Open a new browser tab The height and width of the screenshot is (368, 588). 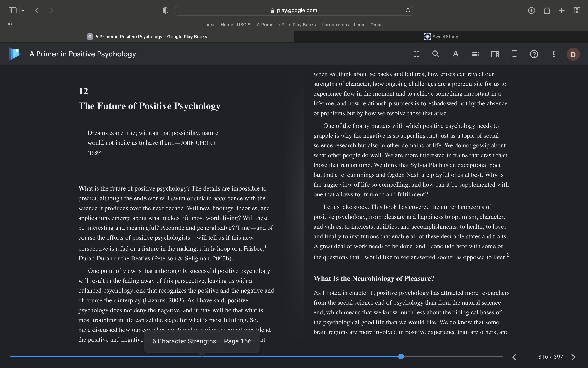561,10
